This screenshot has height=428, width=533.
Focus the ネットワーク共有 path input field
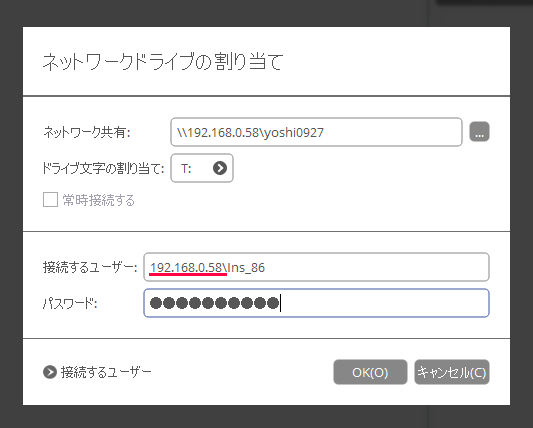[x=316, y=132]
